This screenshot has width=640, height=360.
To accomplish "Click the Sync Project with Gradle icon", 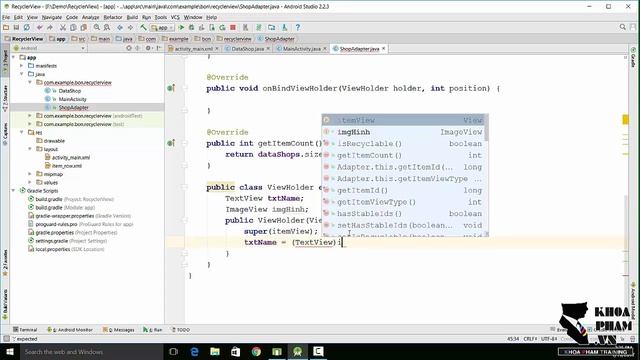I will [x=259, y=27].
